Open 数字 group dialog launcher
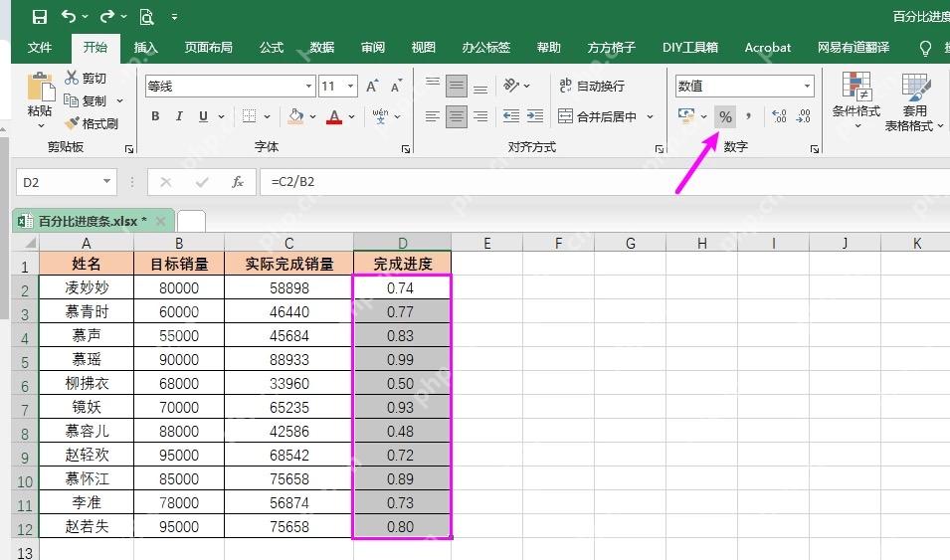This screenshot has width=950, height=560. tap(815, 149)
